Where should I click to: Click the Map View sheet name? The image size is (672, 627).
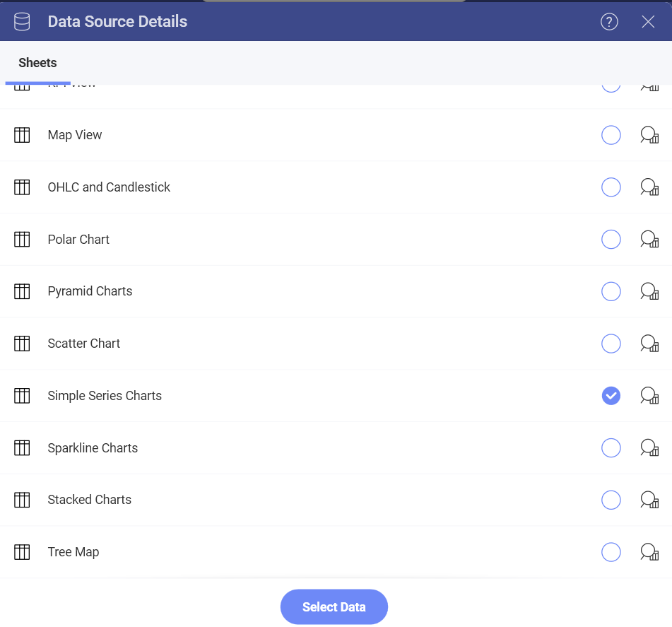[75, 135]
